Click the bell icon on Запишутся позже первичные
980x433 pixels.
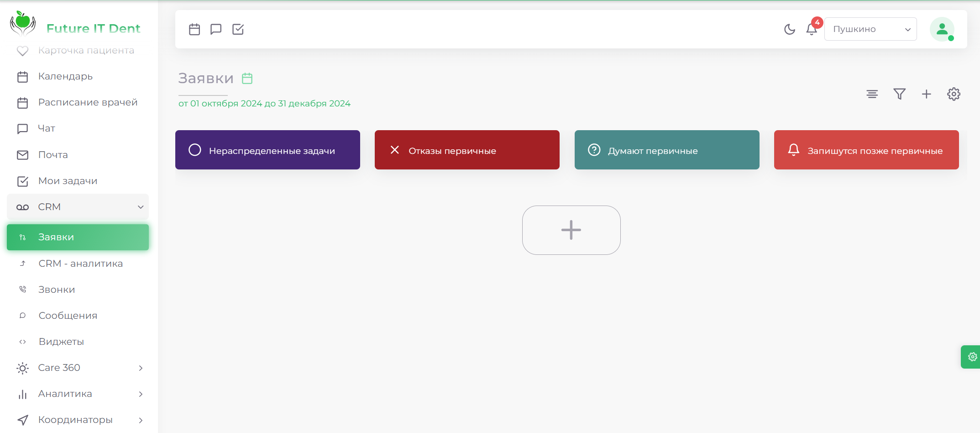pyautogui.click(x=794, y=150)
